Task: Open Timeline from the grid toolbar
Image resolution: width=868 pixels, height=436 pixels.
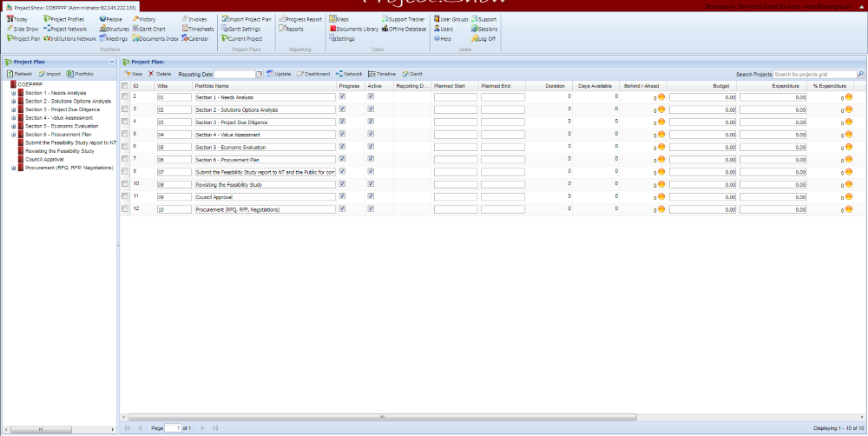Action: pos(382,74)
